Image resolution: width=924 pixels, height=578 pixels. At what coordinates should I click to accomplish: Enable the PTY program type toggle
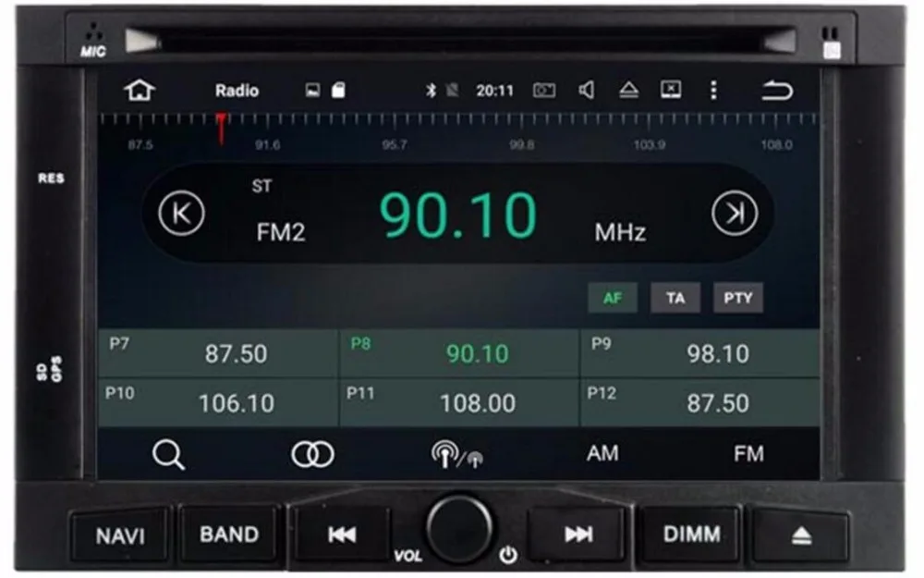point(738,298)
